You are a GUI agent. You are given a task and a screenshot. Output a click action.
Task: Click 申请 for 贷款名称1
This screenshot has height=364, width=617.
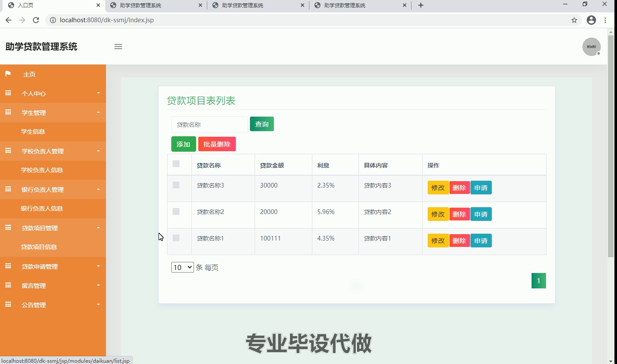(x=481, y=241)
